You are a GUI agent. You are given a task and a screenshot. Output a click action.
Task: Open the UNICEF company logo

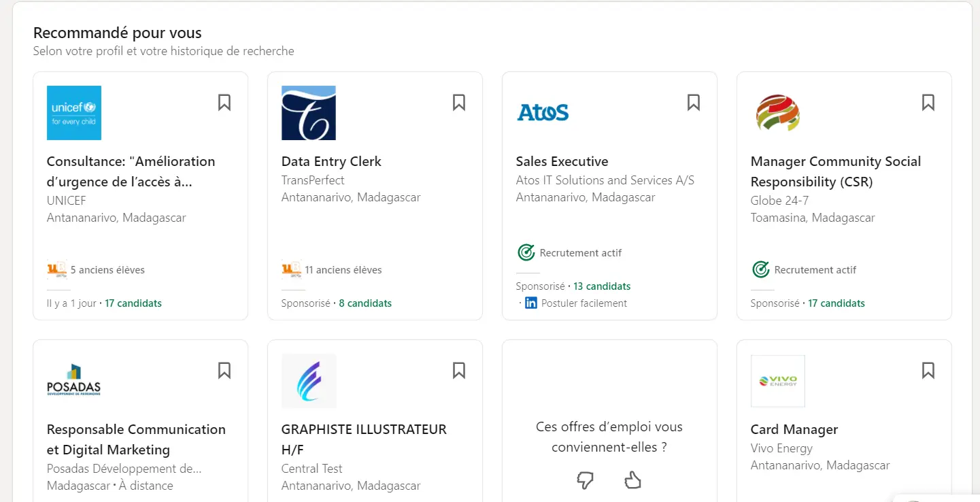tap(74, 113)
